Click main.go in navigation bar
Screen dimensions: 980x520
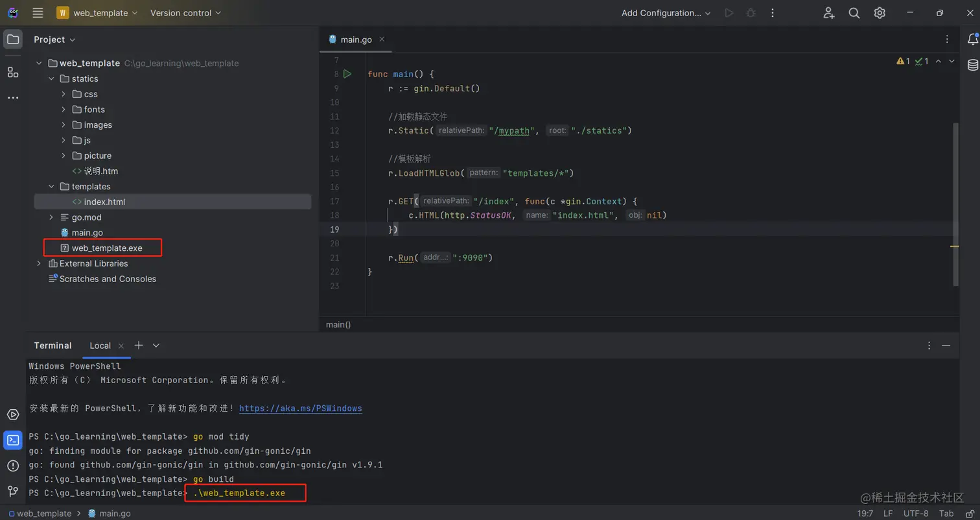pos(109,514)
